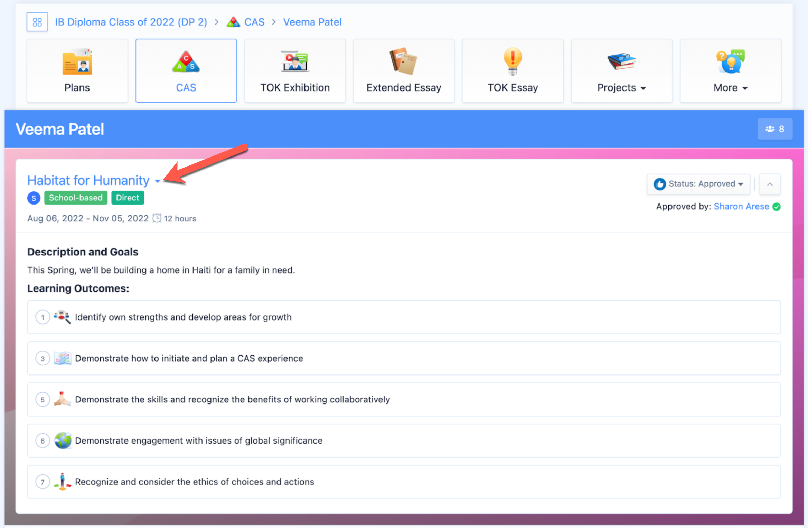
Task: Click the 'Learning Outcomes:' heading
Action: click(78, 288)
